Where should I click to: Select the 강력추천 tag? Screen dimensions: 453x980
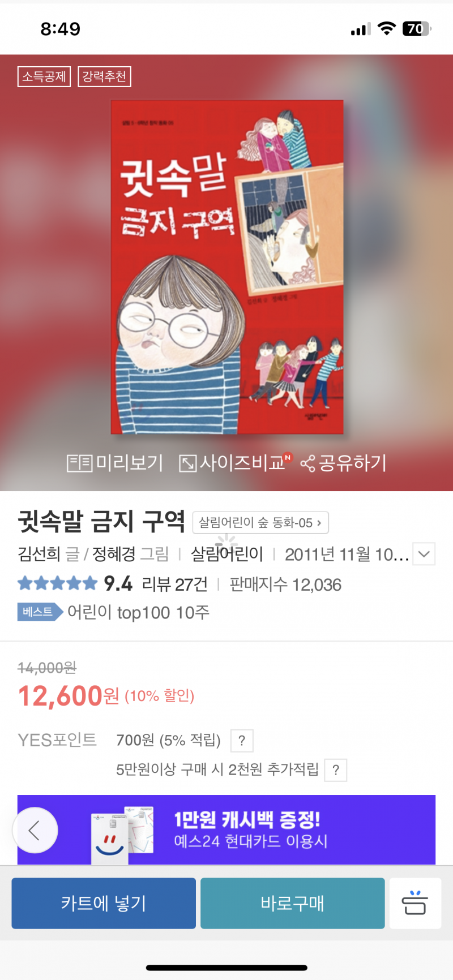[104, 76]
